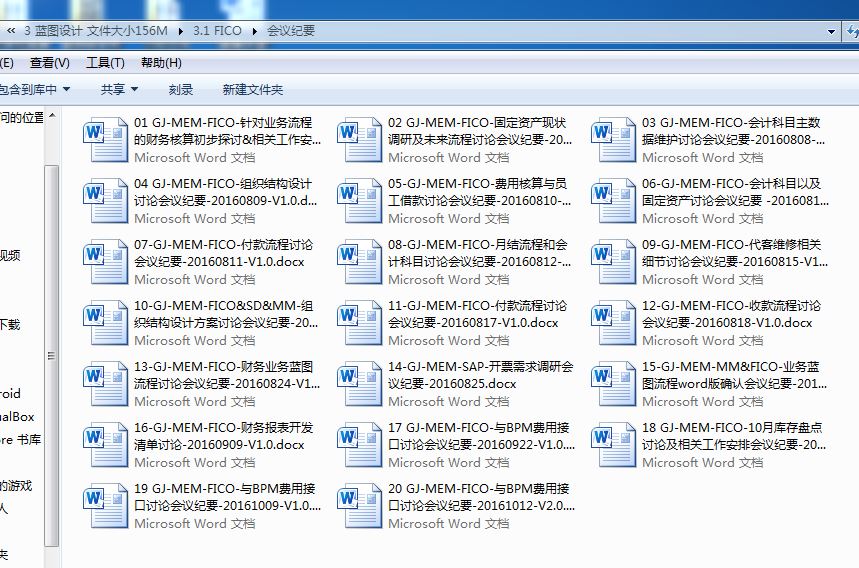Select file name 口讨论会议纪要-20160922-V1.0....
The image size is (859, 568).
[482, 445]
